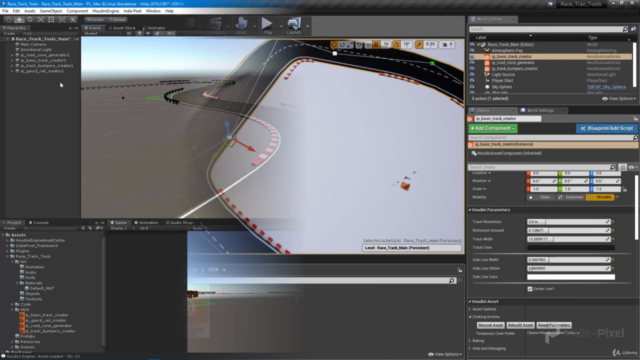Image resolution: width=640 pixels, height=360 pixels.
Task: Set Mobility to Movable
Action: [x=600, y=198]
